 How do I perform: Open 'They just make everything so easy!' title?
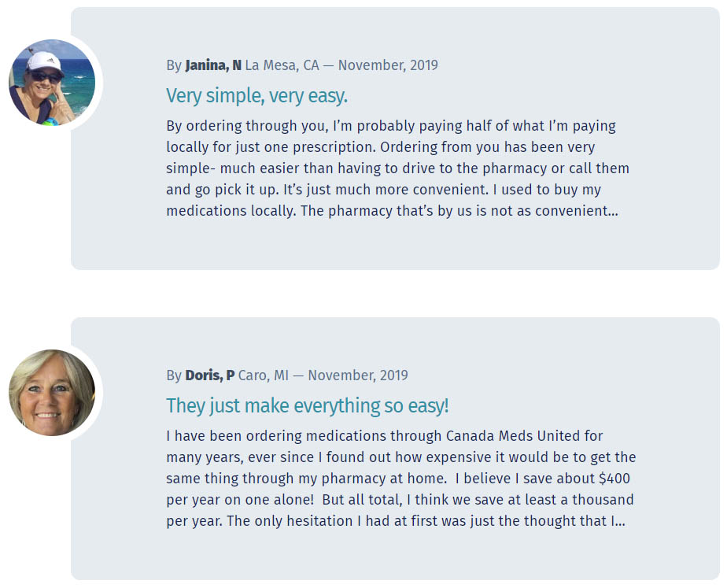(308, 405)
